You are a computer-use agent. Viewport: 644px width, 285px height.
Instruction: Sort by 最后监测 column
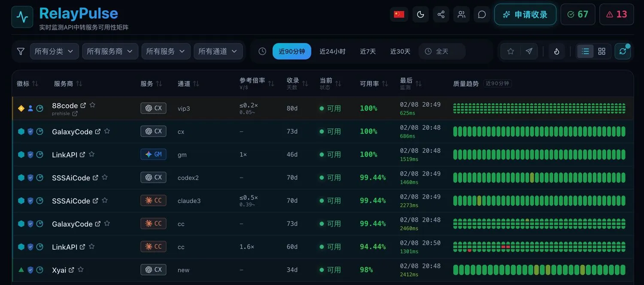click(x=411, y=83)
